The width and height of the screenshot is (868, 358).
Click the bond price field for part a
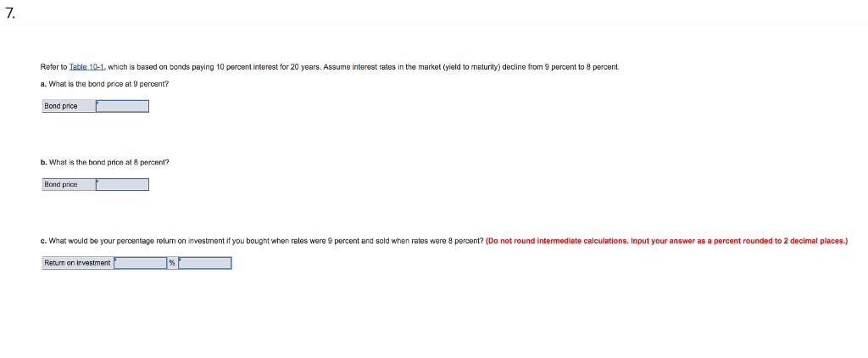(x=123, y=106)
